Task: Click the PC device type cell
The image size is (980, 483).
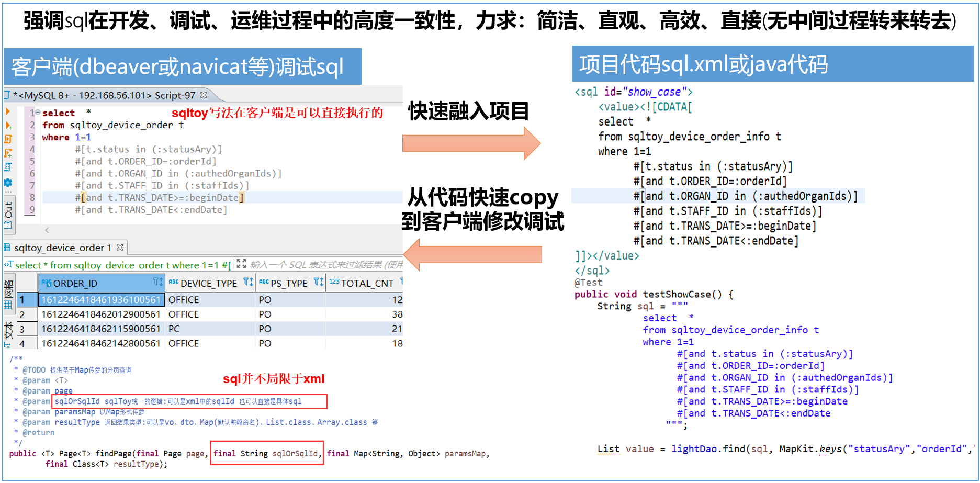Action: pos(210,329)
